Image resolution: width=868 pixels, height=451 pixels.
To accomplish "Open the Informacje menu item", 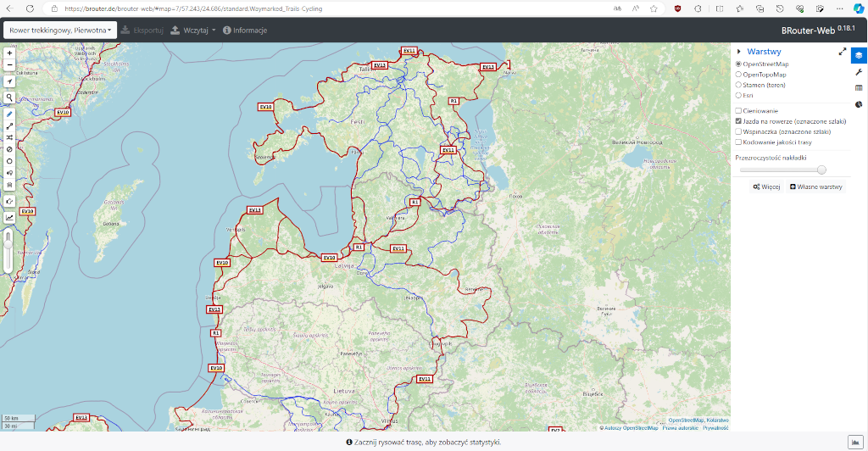I will [245, 30].
